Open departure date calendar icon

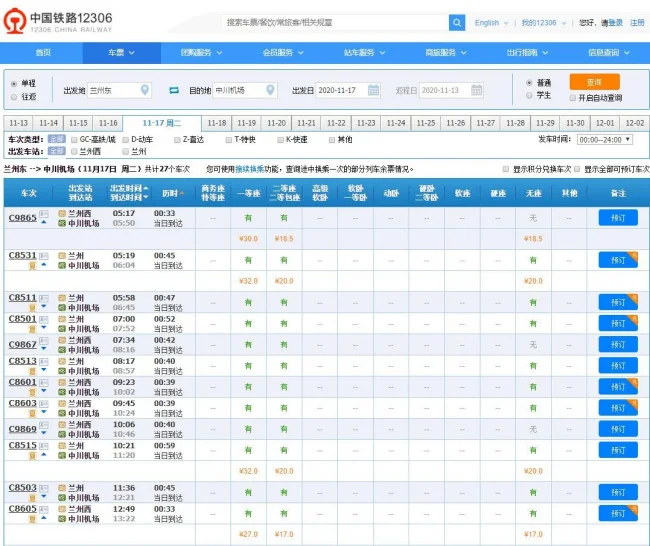pos(374,90)
